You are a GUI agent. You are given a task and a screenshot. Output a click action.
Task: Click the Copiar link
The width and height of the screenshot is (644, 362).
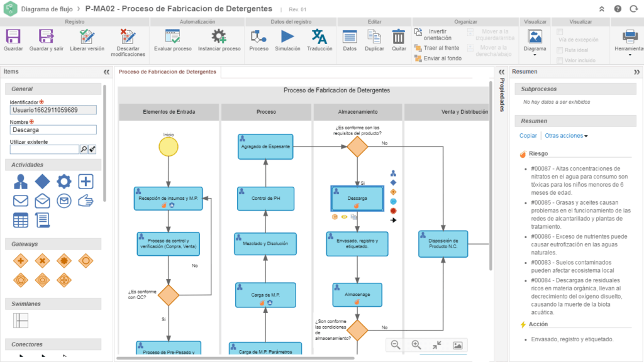[528, 136]
